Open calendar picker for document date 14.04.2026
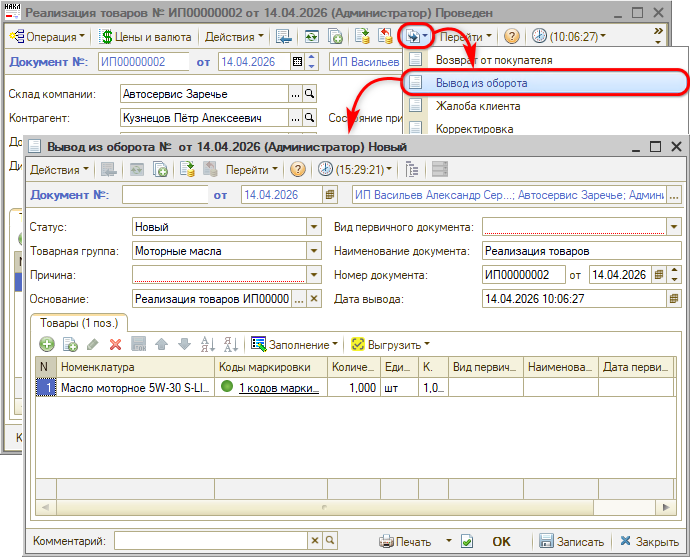The width and height of the screenshot is (690, 557). 297,61
